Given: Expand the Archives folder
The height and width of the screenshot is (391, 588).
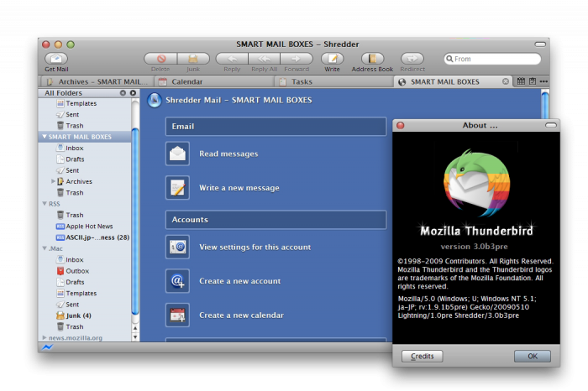Looking at the screenshot, I should pyautogui.click(x=53, y=181).
